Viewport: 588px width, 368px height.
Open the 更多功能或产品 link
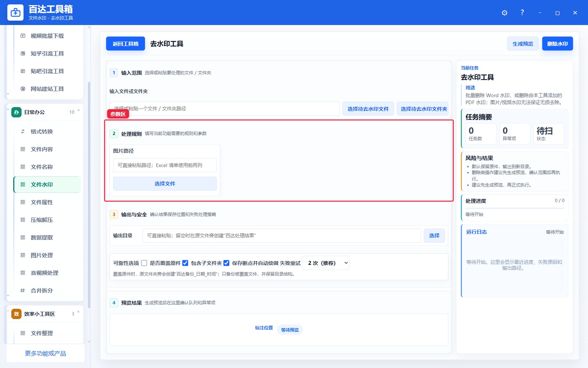tap(46, 353)
